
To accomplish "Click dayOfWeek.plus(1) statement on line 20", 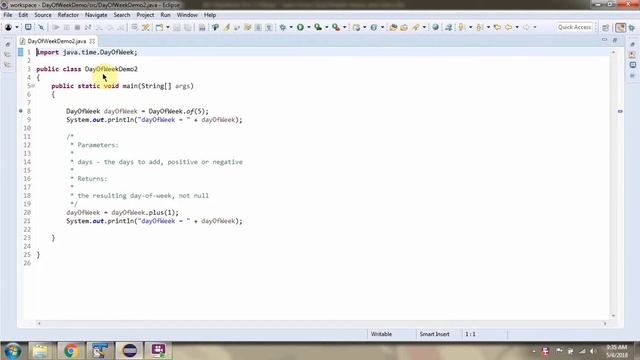I will [122, 212].
